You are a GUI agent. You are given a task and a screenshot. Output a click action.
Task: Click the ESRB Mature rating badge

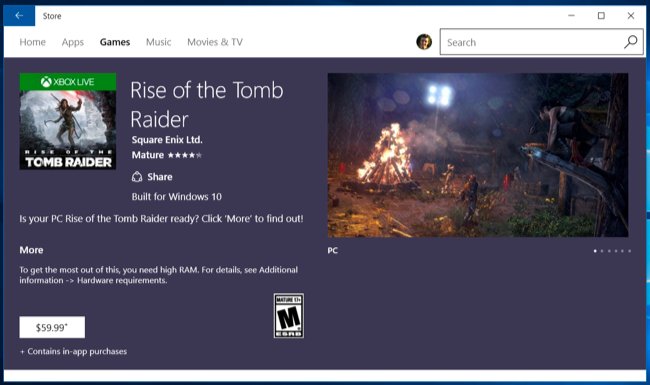[x=289, y=315]
